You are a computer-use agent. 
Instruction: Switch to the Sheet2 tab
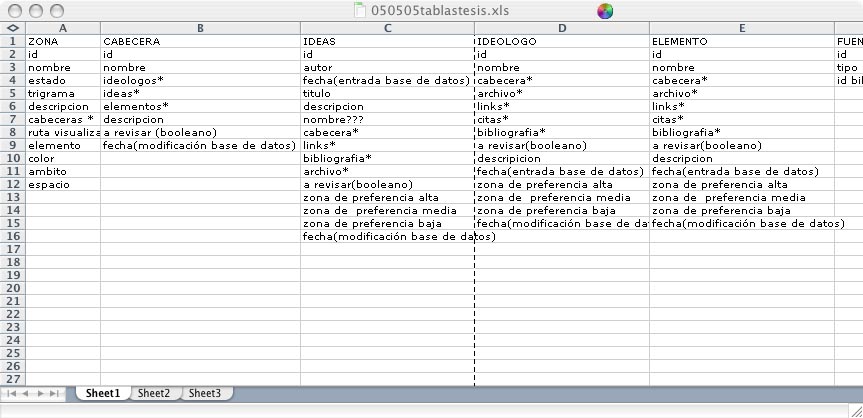click(153, 394)
